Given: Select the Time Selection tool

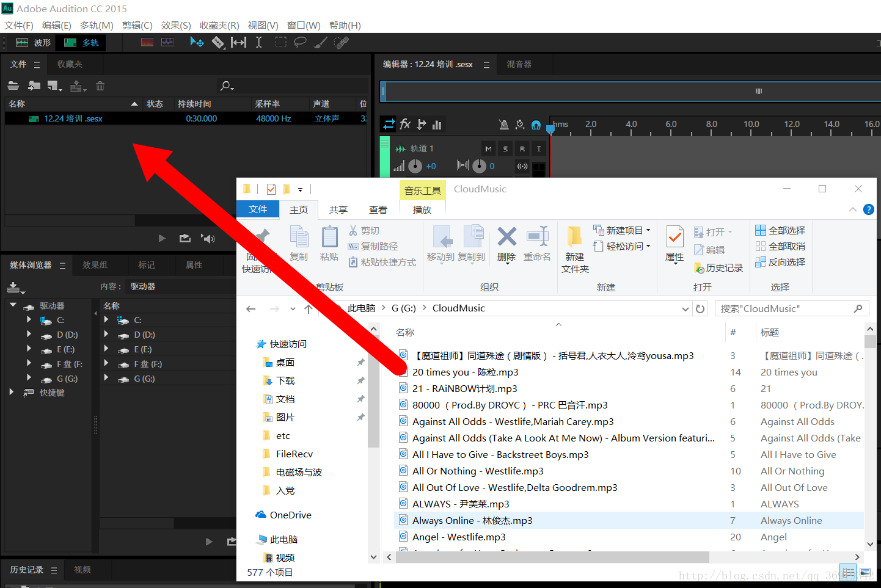Looking at the screenshot, I should pos(258,42).
